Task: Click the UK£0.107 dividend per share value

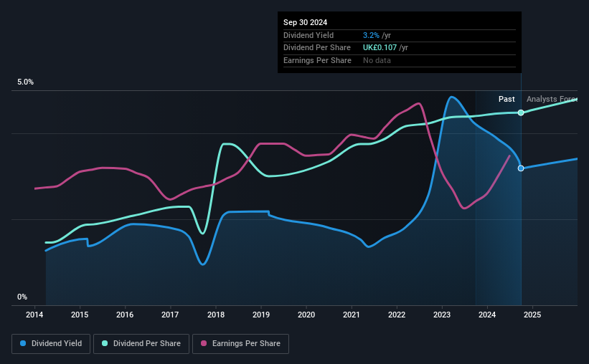Action: click(380, 48)
